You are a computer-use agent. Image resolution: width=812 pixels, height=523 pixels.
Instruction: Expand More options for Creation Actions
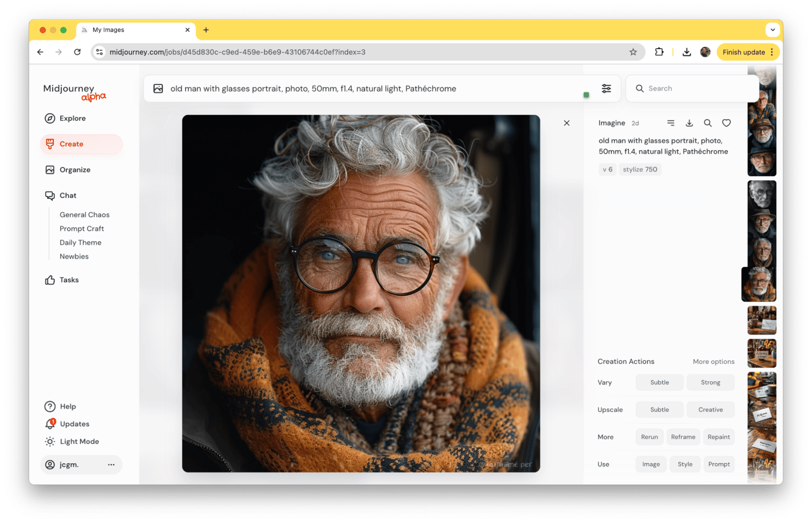coord(714,362)
